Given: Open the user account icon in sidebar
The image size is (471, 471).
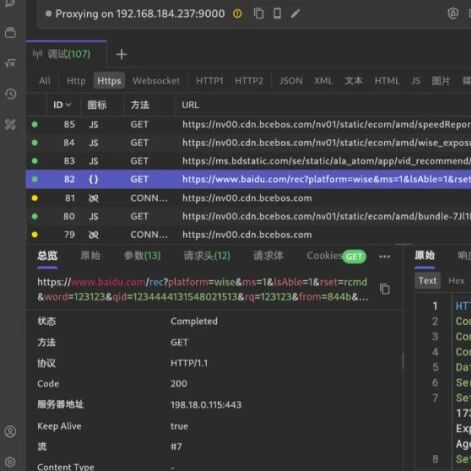Looking at the screenshot, I should (x=10, y=431).
